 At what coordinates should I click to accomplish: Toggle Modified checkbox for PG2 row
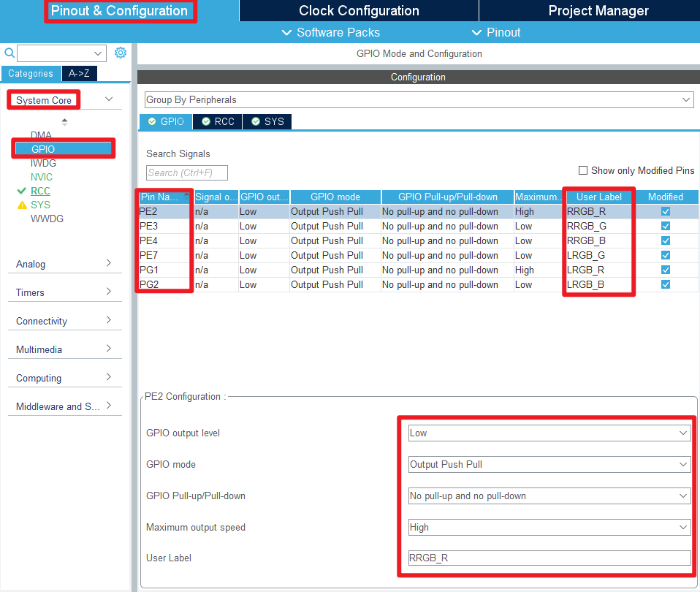point(666,284)
